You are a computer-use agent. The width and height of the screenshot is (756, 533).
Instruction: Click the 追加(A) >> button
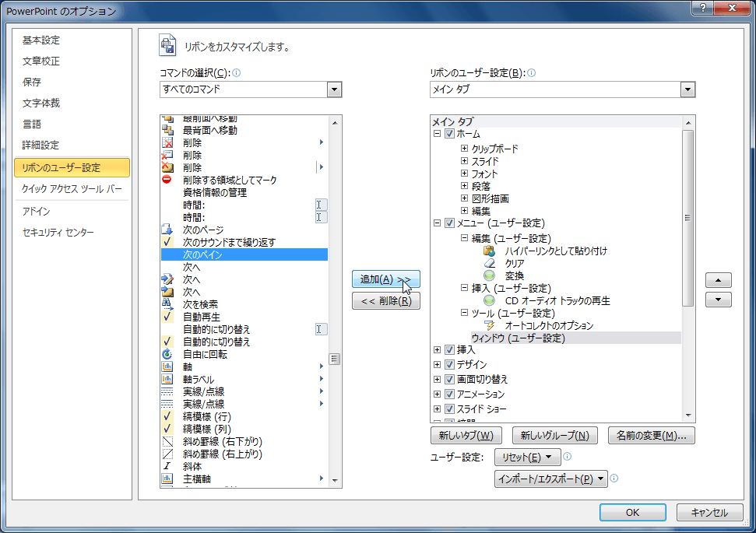pos(385,279)
